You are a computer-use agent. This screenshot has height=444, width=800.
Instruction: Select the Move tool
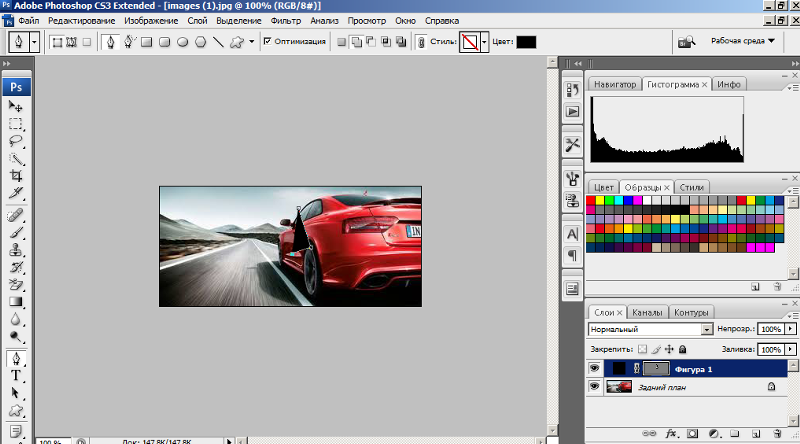pos(16,106)
